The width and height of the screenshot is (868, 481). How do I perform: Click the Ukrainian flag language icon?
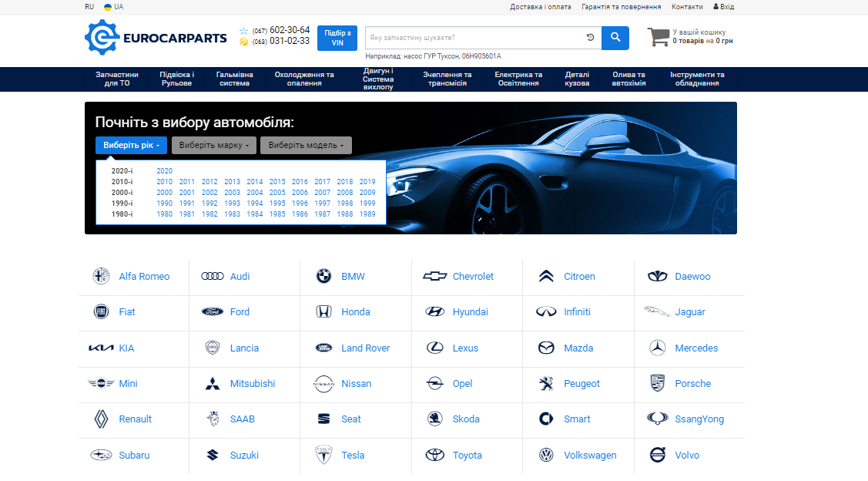tap(108, 7)
